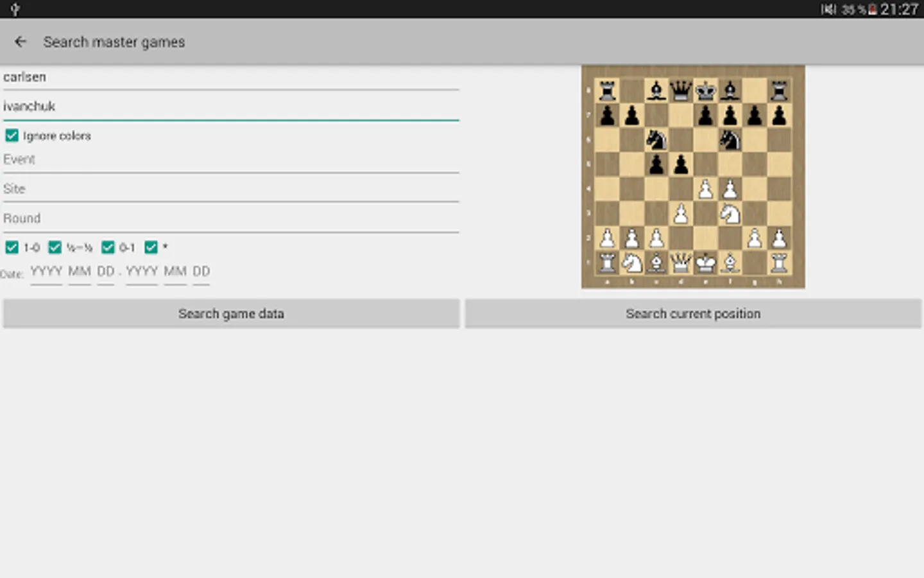Toggle the ½–½ draw result checkbox
This screenshot has width=924, height=578.
click(55, 247)
